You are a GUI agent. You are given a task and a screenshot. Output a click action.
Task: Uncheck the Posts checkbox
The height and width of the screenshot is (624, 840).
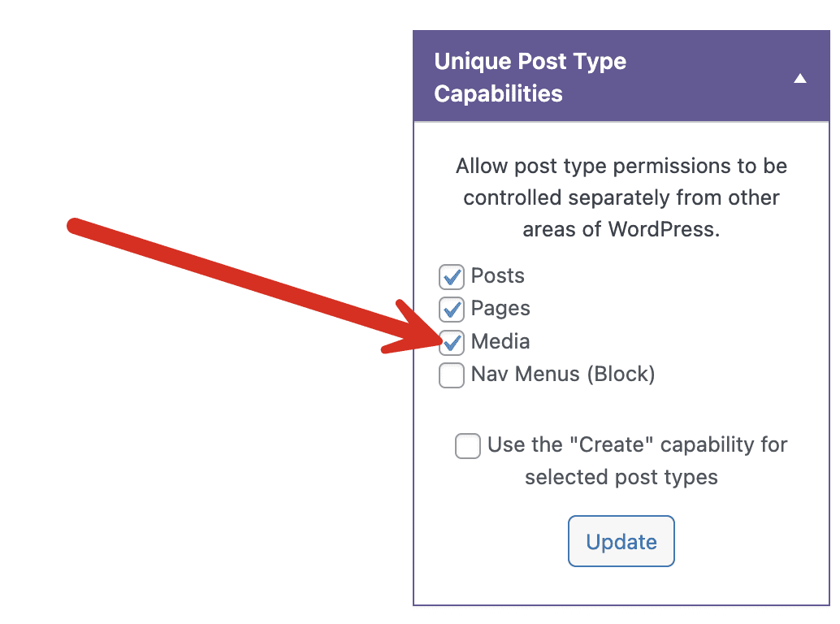click(452, 276)
